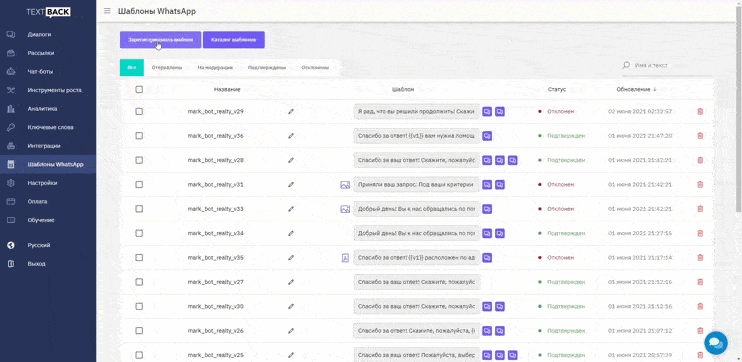
Task: Check the box for mark_bot_realty_v28
Action: (139, 160)
